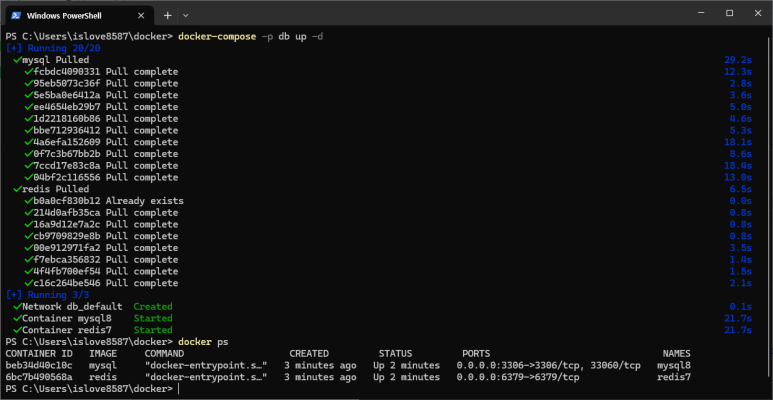Click green 'Created' status for network
773x400 pixels.
coord(153,307)
